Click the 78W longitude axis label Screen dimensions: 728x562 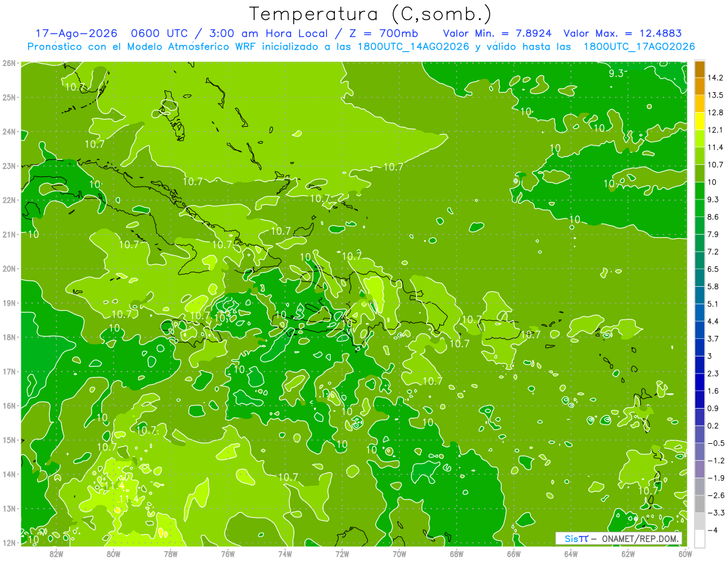click(170, 554)
